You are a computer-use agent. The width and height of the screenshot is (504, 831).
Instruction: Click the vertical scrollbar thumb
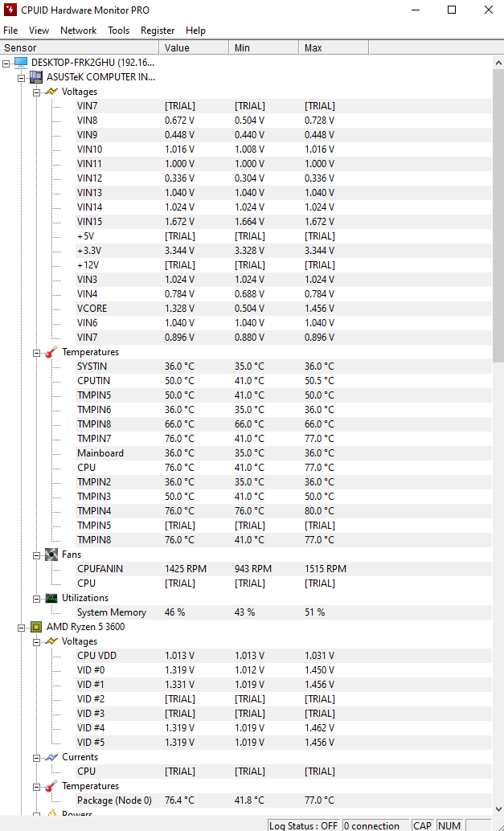tap(498, 209)
